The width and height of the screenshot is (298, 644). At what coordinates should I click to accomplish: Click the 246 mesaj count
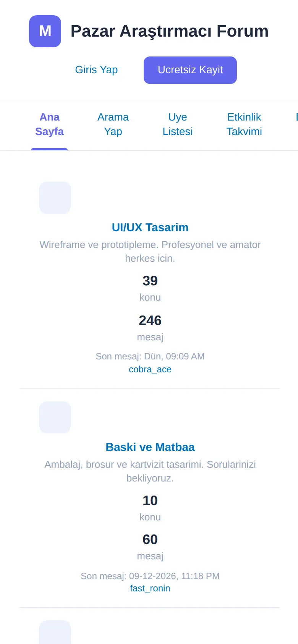(150, 320)
